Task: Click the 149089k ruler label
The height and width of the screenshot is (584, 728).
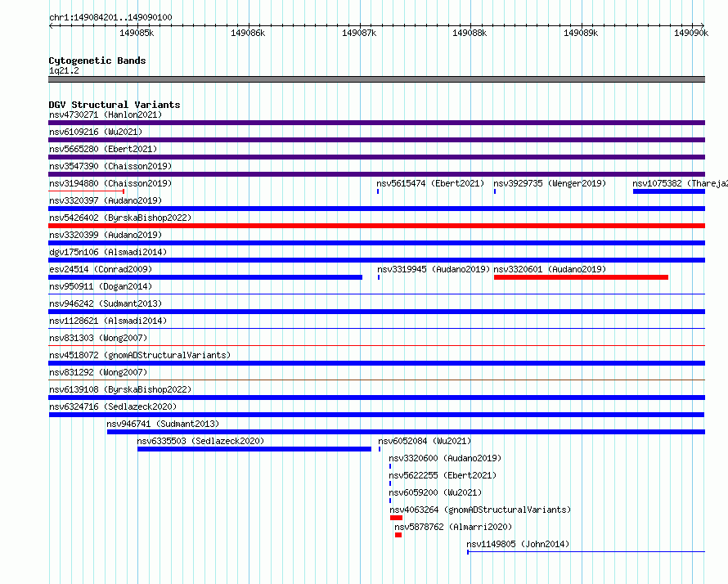Action: (x=581, y=33)
